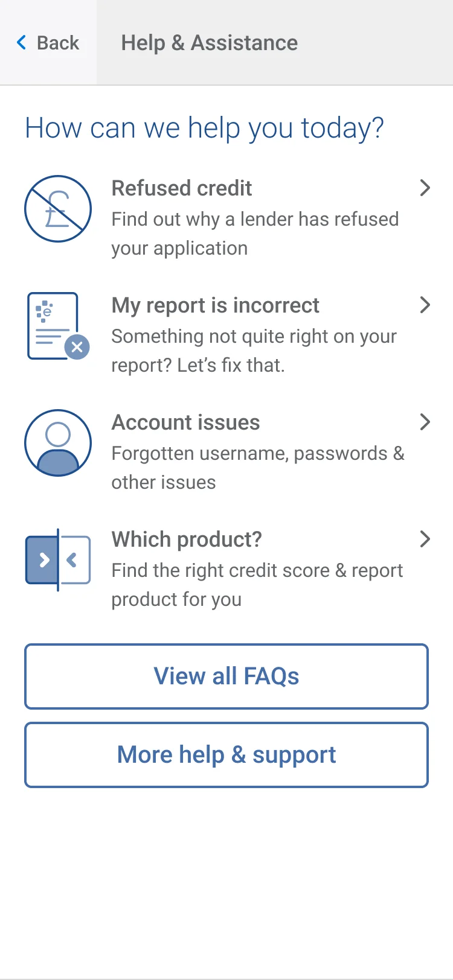Tap the crossed-out pound Refused credit icon
The height and width of the screenshot is (980, 453).
[58, 209]
